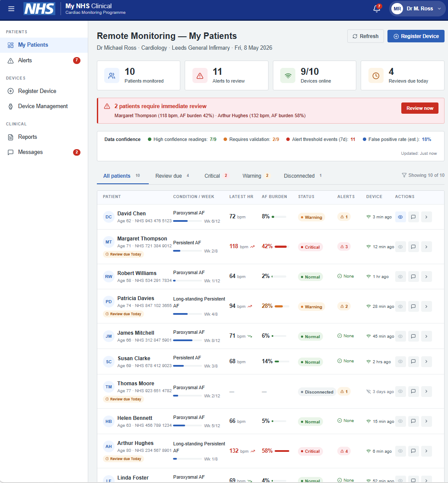Click Arthur Hughes's 58% AF burden bar
Image resolution: width=448 pixels, height=483 pixels.
(x=282, y=451)
